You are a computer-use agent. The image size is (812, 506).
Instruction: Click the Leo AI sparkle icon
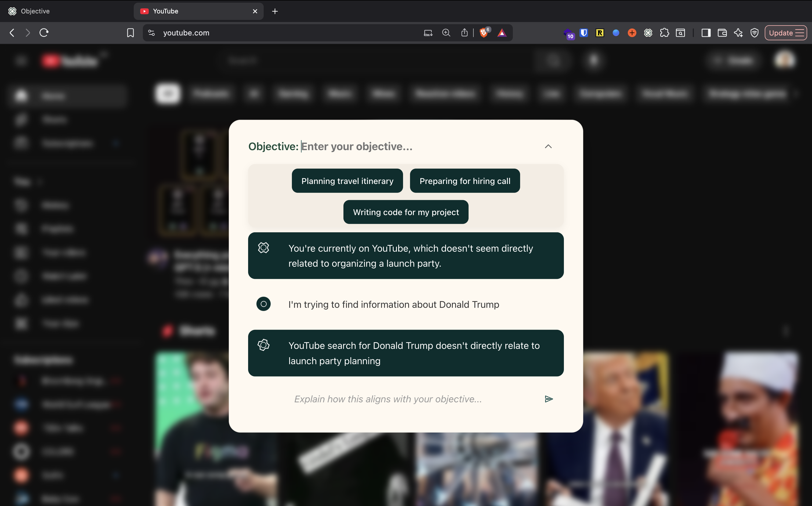[738, 33]
